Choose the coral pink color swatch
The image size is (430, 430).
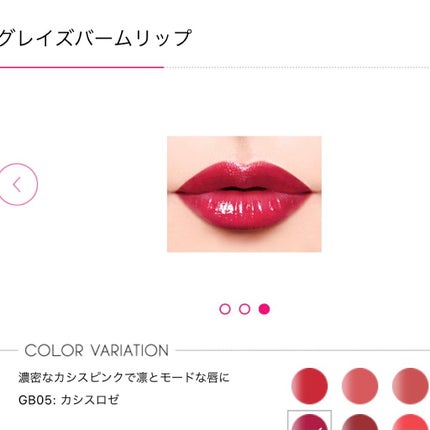click(x=360, y=386)
